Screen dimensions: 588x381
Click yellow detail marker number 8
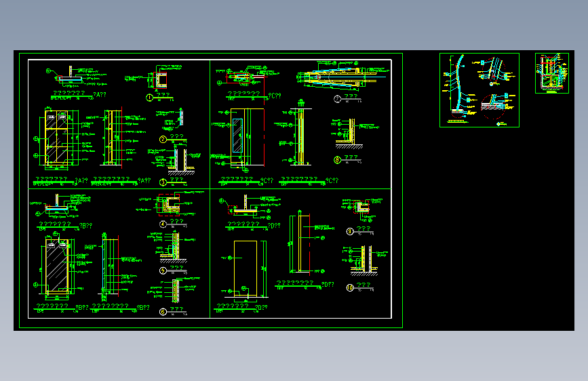pos(337,160)
